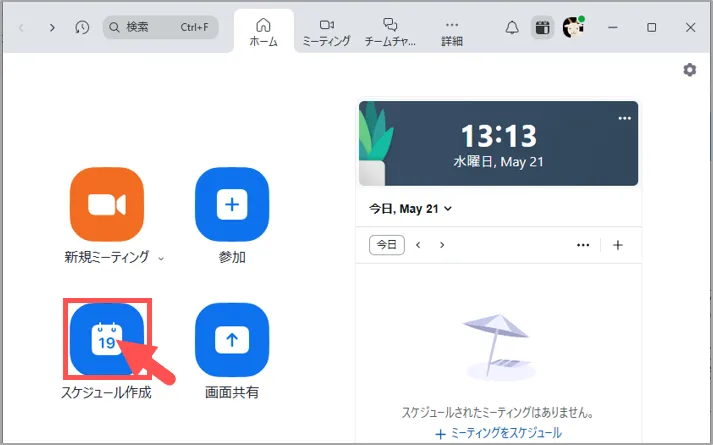Go forward with the right arrow
This screenshot has height=445, width=713.
point(52,28)
